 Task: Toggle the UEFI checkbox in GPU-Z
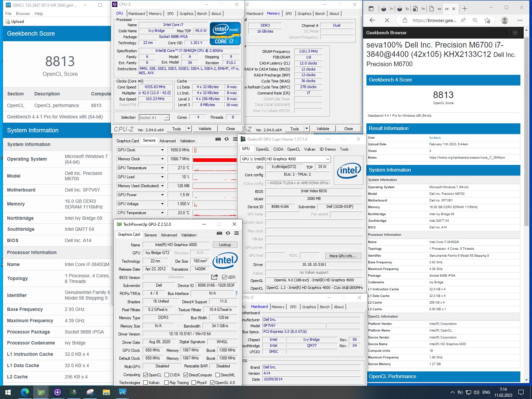[x=224, y=277]
